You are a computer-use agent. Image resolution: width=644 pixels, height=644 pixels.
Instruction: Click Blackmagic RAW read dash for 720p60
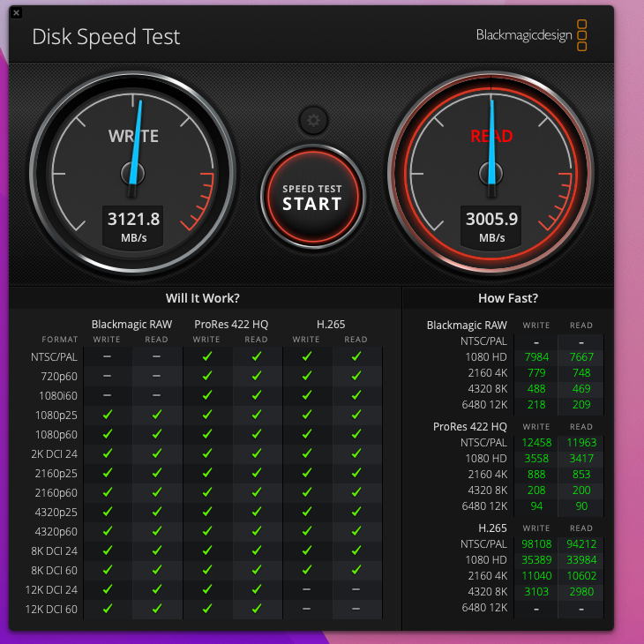[156, 376]
